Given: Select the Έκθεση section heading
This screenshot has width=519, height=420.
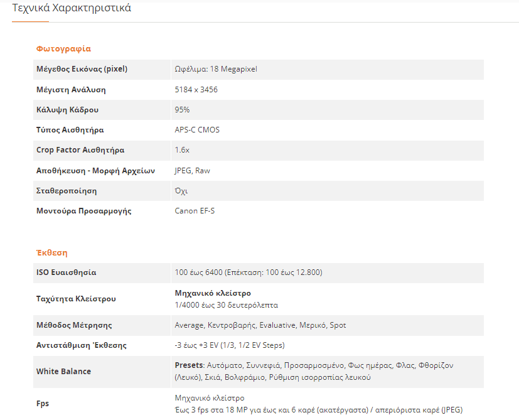Looking at the screenshot, I should pos(51,253).
